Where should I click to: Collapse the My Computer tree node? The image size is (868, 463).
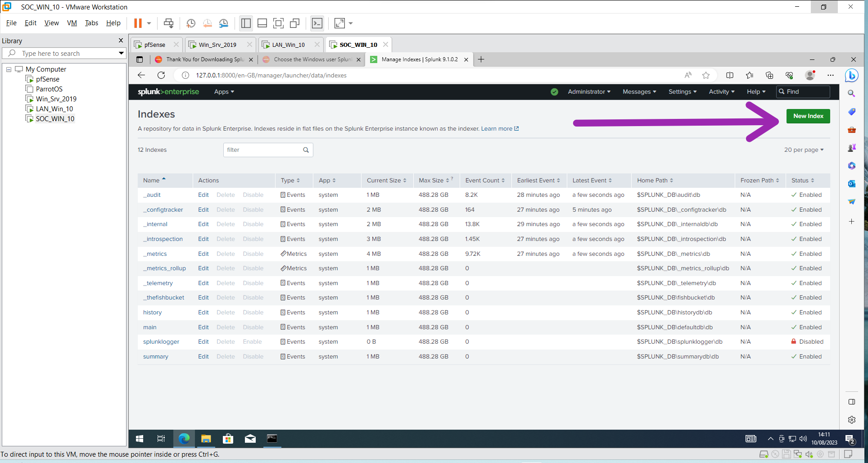[x=9, y=69]
